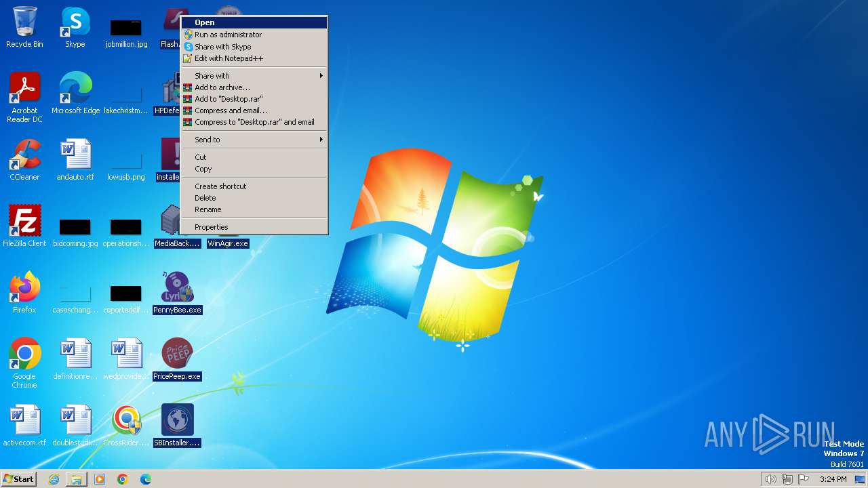Select Microsoft Edge desktop shortcut

pos(75,94)
